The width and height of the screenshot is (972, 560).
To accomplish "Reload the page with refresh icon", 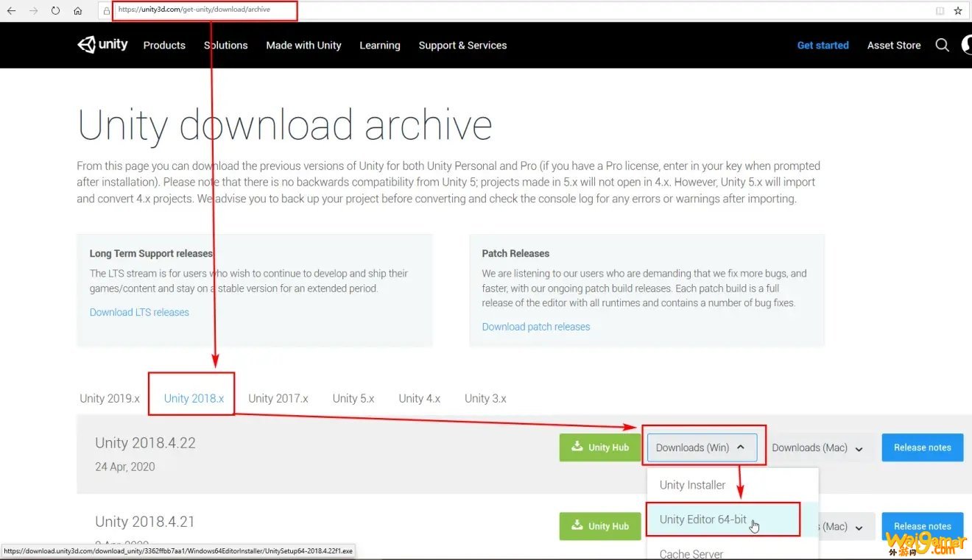I will [55, 11].
